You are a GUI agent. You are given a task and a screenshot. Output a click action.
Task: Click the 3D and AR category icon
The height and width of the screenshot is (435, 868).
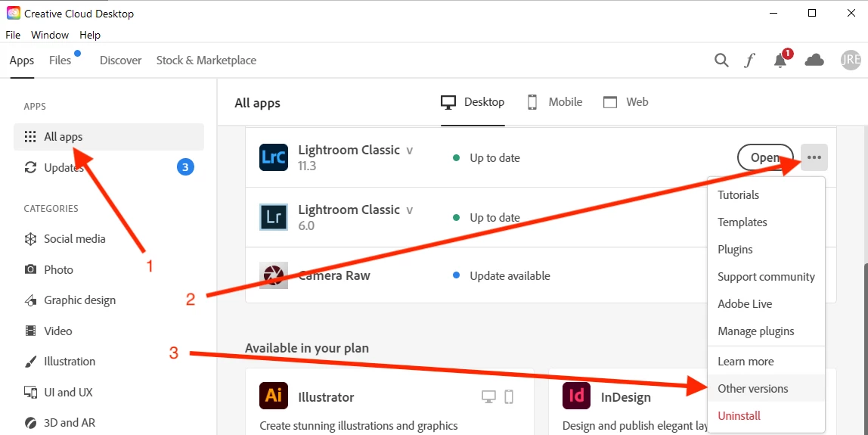point(30,423)
